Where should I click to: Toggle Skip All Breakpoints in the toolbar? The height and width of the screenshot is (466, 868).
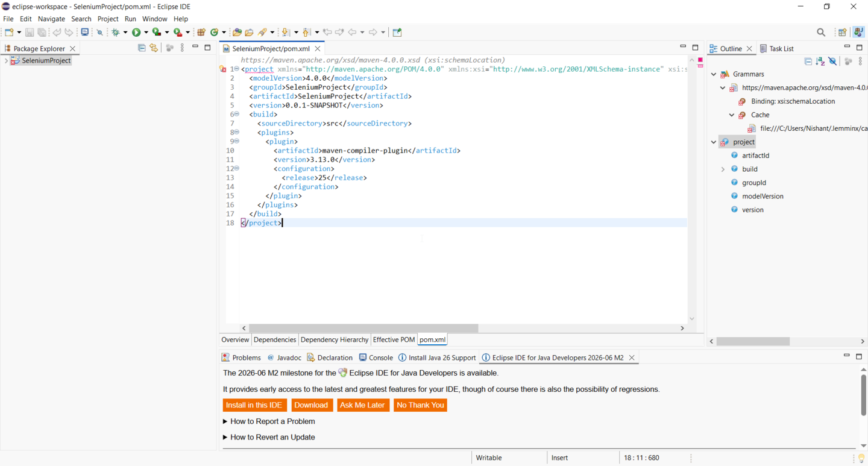point(100,33)
